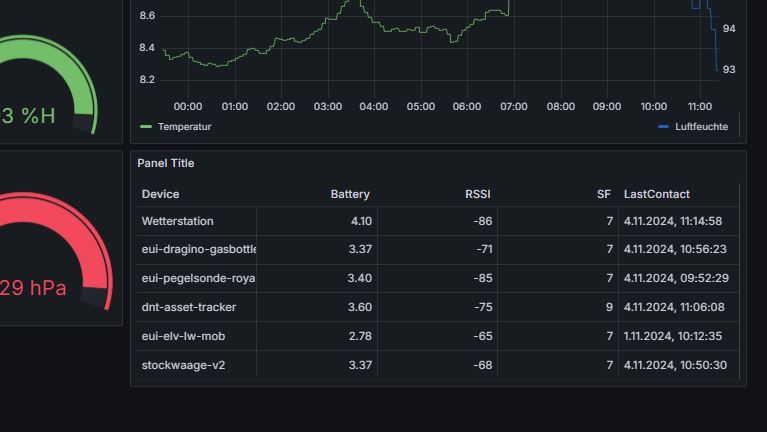Sort the table by Battery column header
The image size is (767, 432).
350,194
